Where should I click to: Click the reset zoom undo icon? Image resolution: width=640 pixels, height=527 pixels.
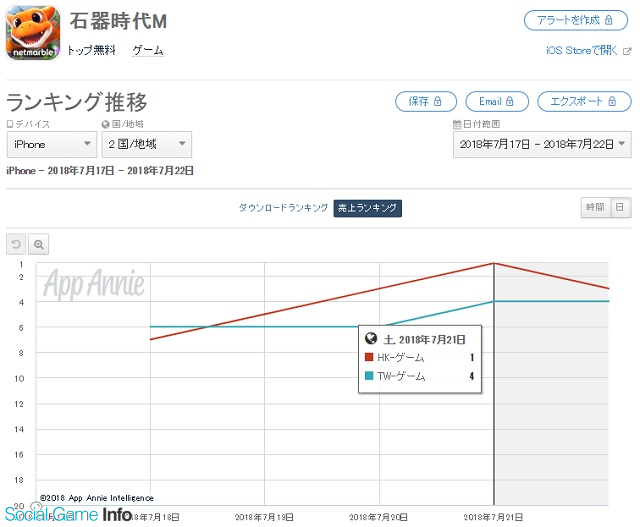coord(16,244)
